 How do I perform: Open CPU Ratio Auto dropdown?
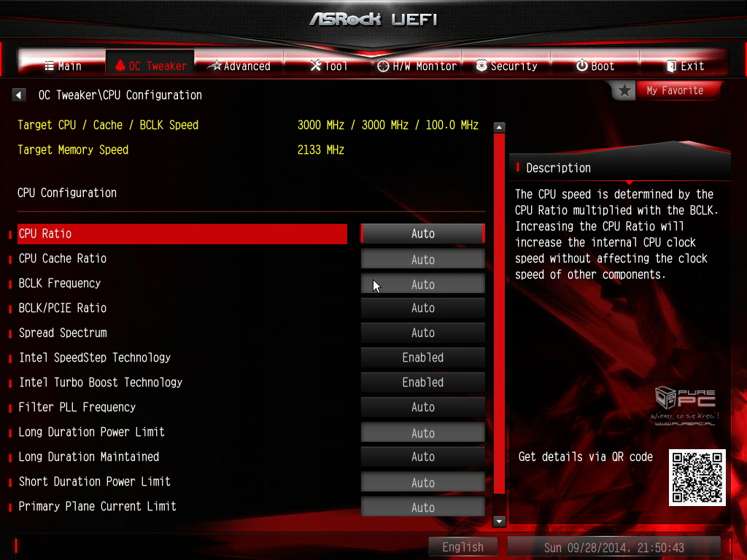tap(422, 233)
